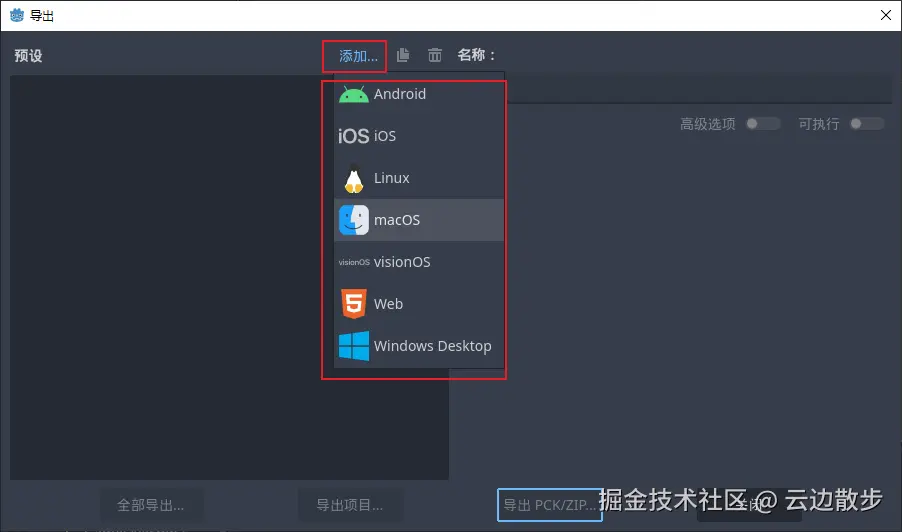
Task: Click the 导出 PCK/ZIP... button
Action: click(549, 505)
